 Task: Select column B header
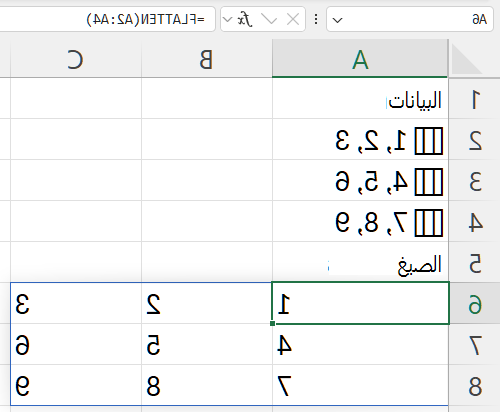click(x=207, y=59)
